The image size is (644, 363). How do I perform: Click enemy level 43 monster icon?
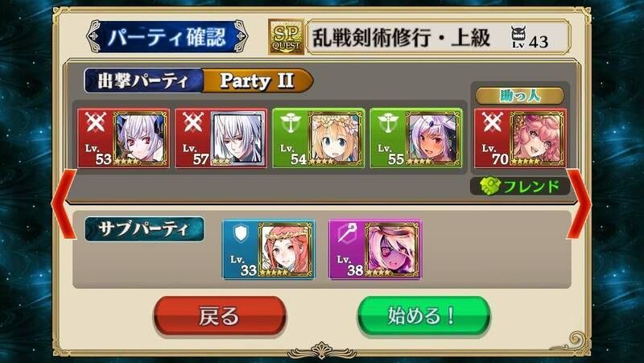518,37
